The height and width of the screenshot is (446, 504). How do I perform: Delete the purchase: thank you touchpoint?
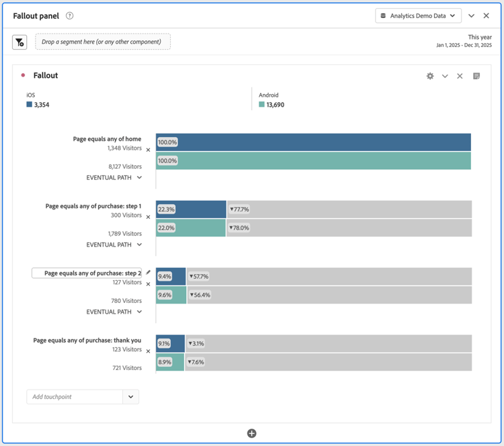(149, 351)
